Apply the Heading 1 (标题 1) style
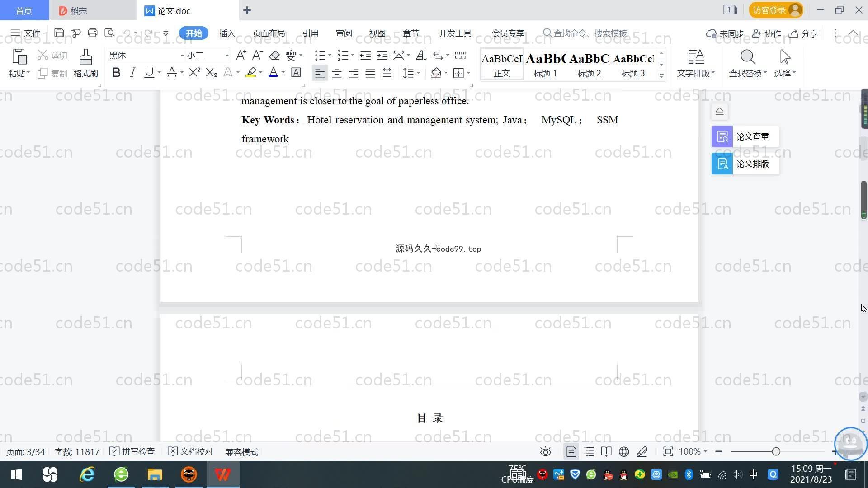Viewport: 868px width, 488px height. pyautogui.click(x=545, y=65)
